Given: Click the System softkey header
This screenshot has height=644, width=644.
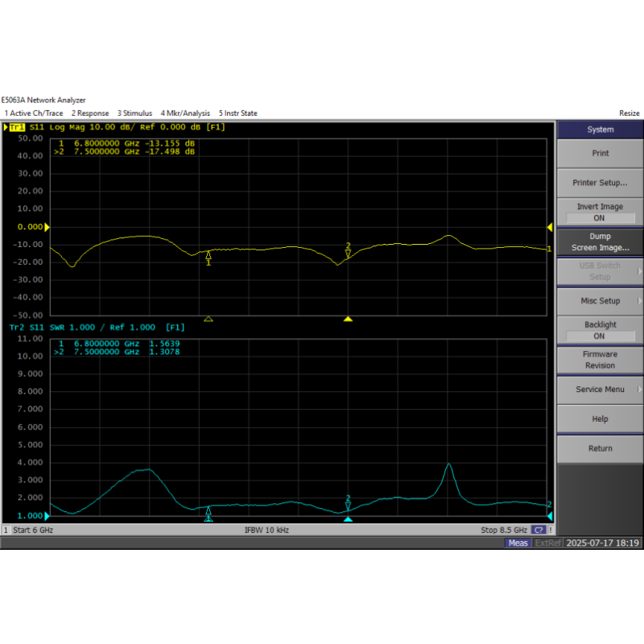Looking at the screenshot, I should tap(600, 130).
